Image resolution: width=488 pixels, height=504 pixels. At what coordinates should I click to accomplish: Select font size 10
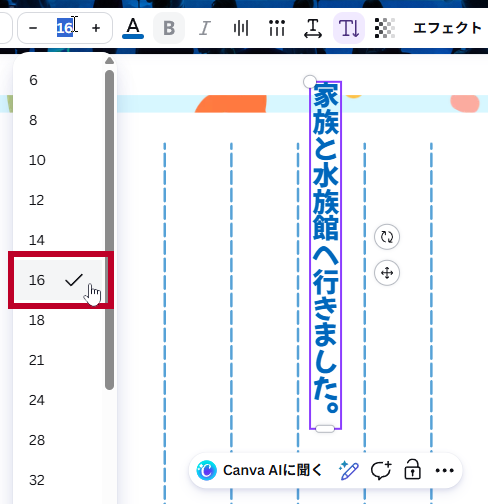[x=59, y=160]
